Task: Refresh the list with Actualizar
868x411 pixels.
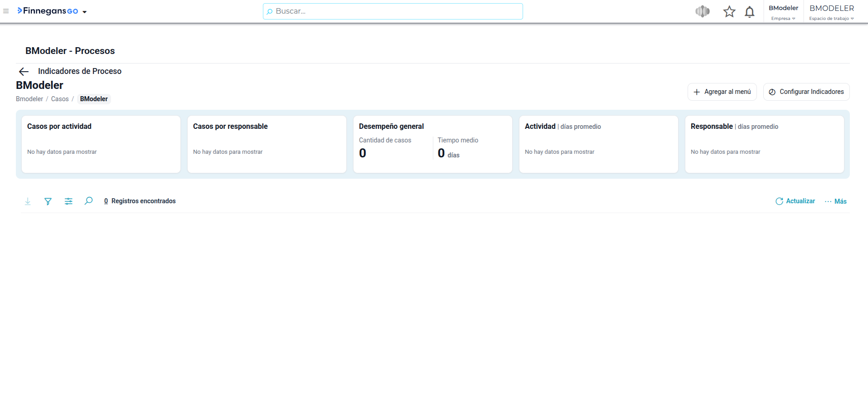Action: pyautogui.click(x=795, y=201)
